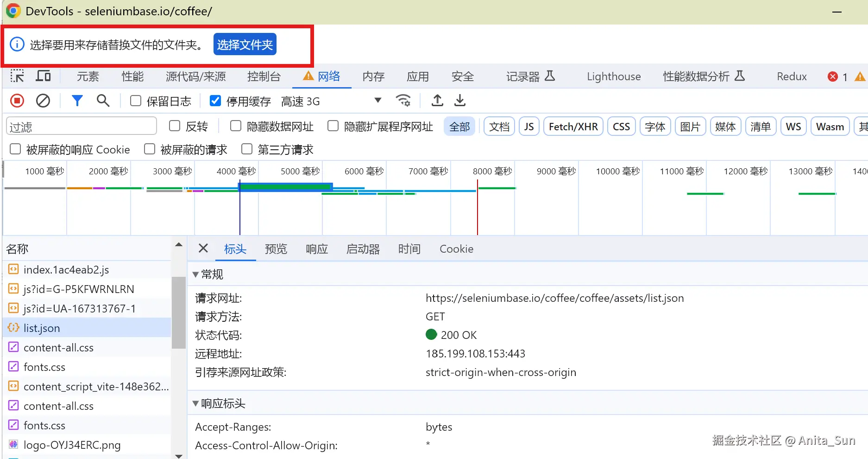This screenshot has width=868, height=459.
Task: Uncheck the 停用缓存 checkbox
Action: 215,101
